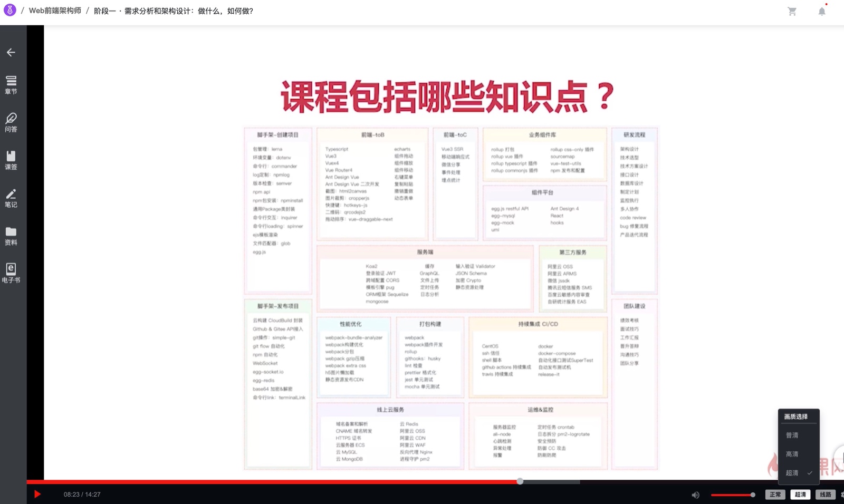Seek using the video progress bar handle
This screenshot has height=504, width=844.
coord(520,481)
